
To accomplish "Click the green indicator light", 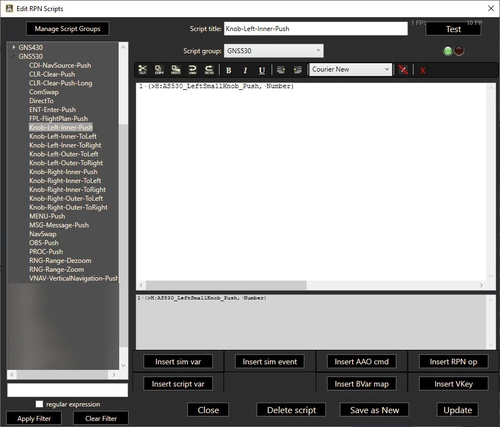I will 448,51.
